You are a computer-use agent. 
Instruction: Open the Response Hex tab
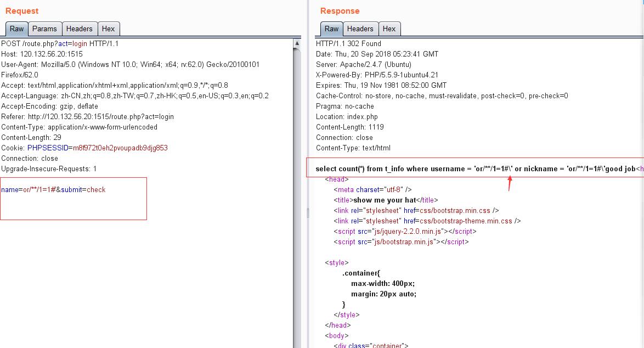pyautogui.click(x=389, y=29)
